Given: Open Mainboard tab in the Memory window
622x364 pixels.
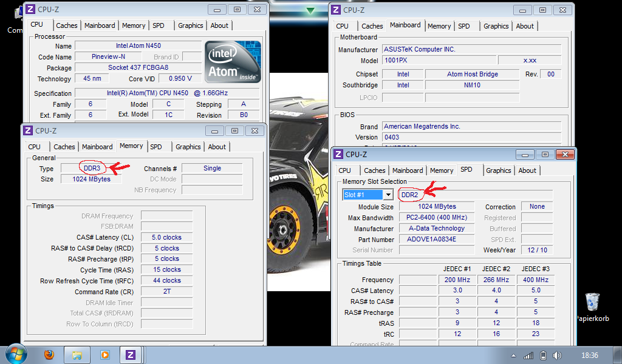Looking at the screenshot, I should [x=97, y=147].
